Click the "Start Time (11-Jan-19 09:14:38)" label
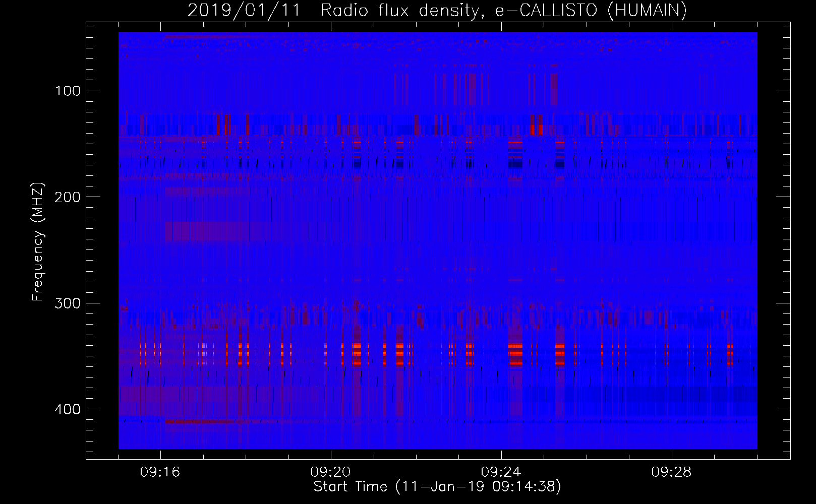The image size is (816, 504). (437, 487)
